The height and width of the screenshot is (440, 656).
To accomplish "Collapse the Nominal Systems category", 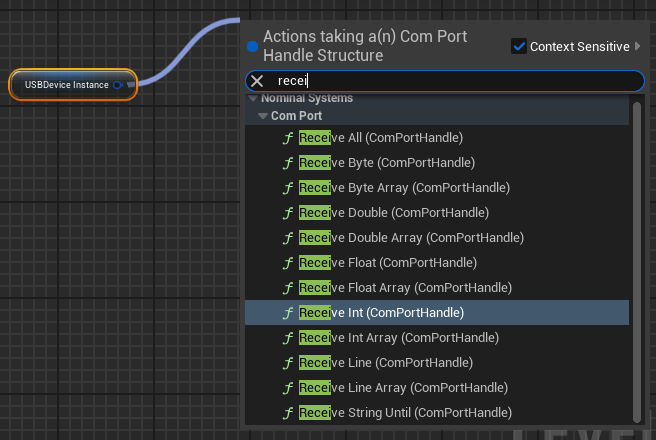I will point(253,99).
